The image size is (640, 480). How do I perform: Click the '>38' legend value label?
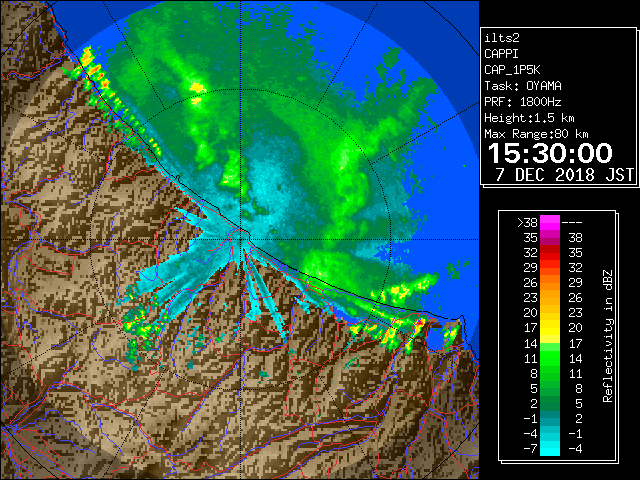click(527, 223)
